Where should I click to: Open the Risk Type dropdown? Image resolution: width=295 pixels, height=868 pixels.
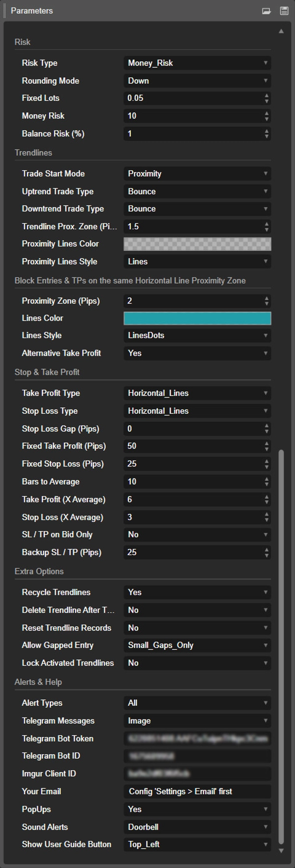(x=197, y=63)
